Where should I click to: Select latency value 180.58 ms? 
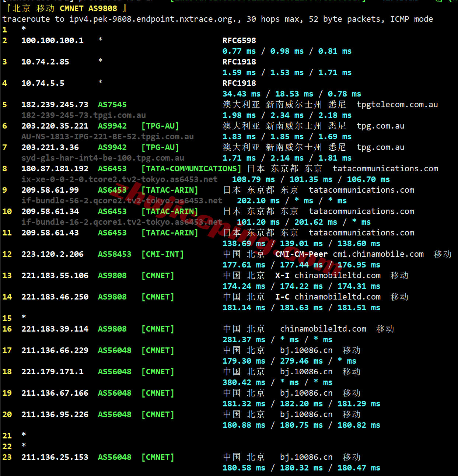[244, 468]
